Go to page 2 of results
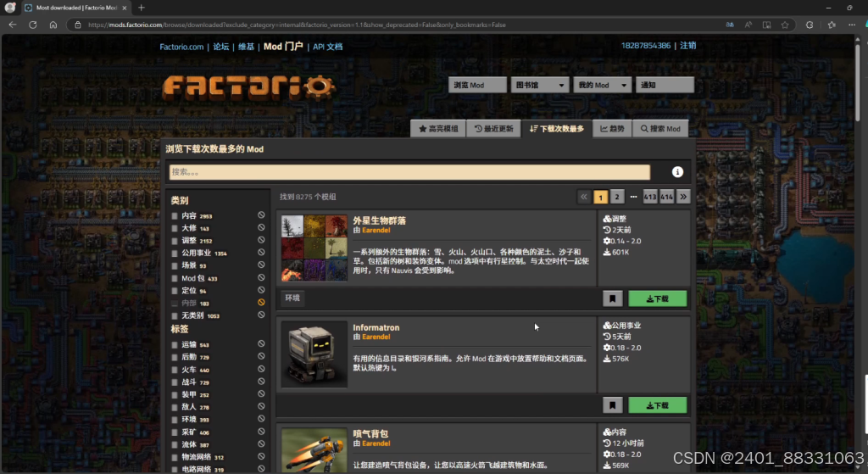 (x=617, y=197)
